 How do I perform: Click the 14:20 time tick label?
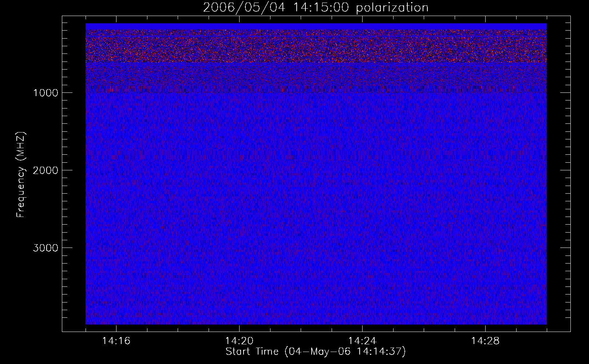coord(239,341)
